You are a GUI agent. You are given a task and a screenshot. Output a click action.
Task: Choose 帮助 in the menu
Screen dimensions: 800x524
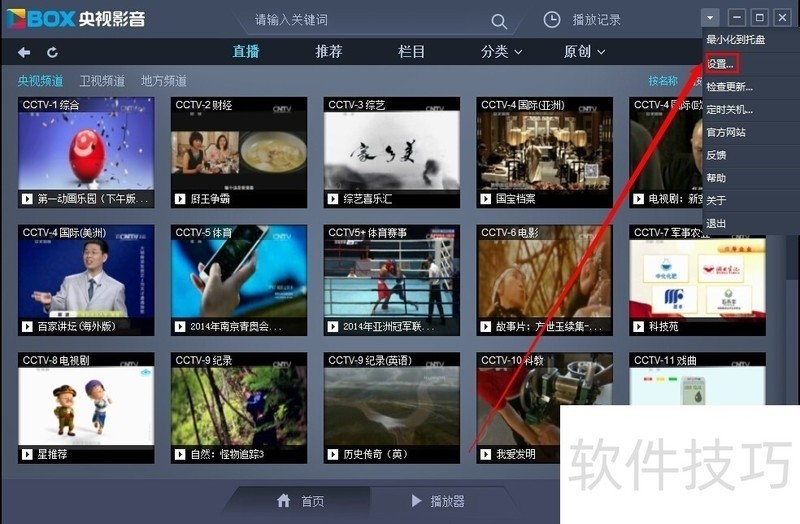pos(751,178)
